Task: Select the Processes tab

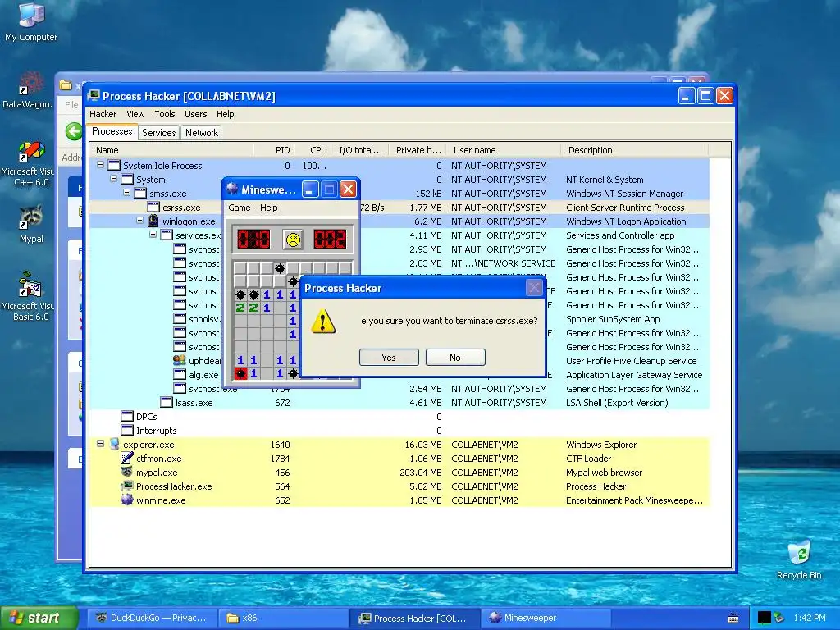Action: (112, 131)
